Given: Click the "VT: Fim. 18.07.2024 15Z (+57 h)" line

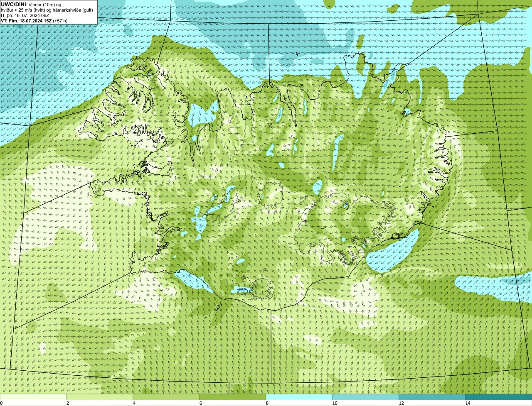Looking at the screenshot, I should (34, 21).
